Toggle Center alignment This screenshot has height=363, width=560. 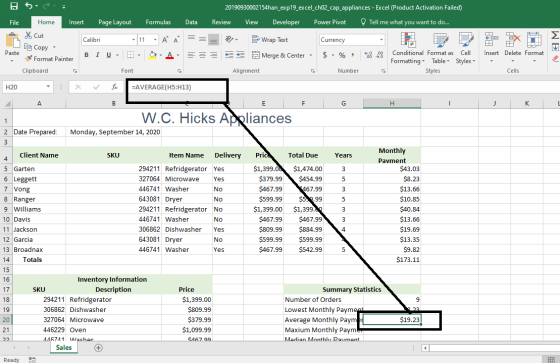coord(202,55)
